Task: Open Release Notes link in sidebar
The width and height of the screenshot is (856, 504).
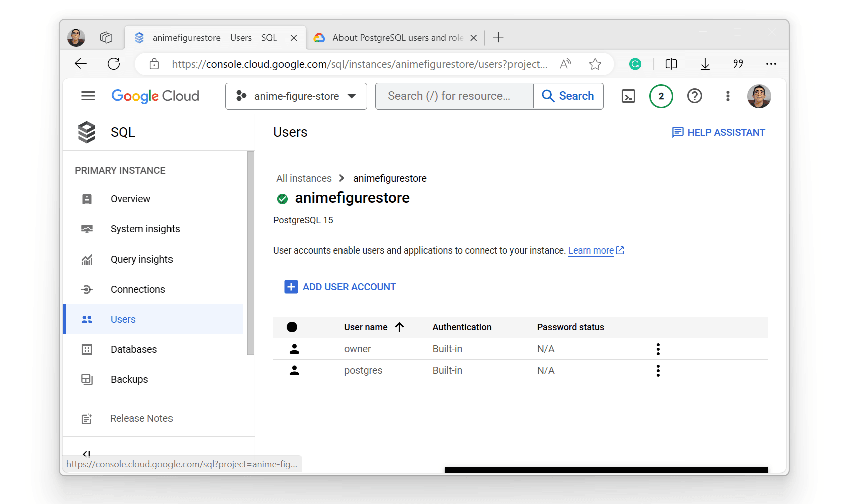Action: coord(141,418)
